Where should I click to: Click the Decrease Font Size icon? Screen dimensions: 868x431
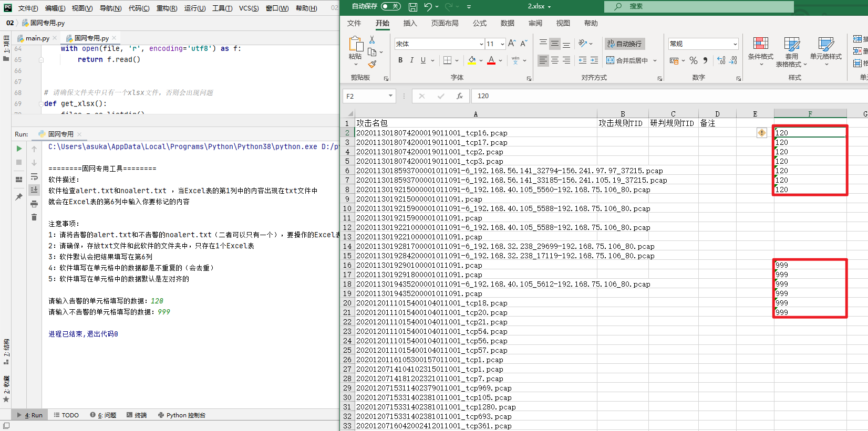(523, 44)
